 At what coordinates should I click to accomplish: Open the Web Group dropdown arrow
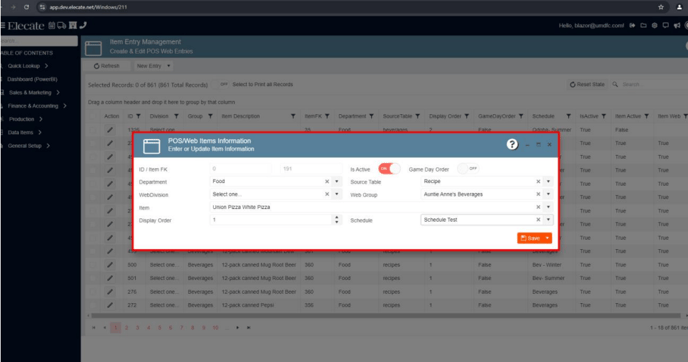[x=548, y=194]
